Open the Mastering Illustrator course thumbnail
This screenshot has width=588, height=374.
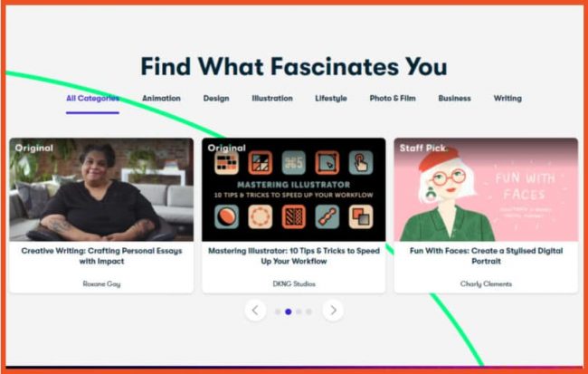coord(294,189)
